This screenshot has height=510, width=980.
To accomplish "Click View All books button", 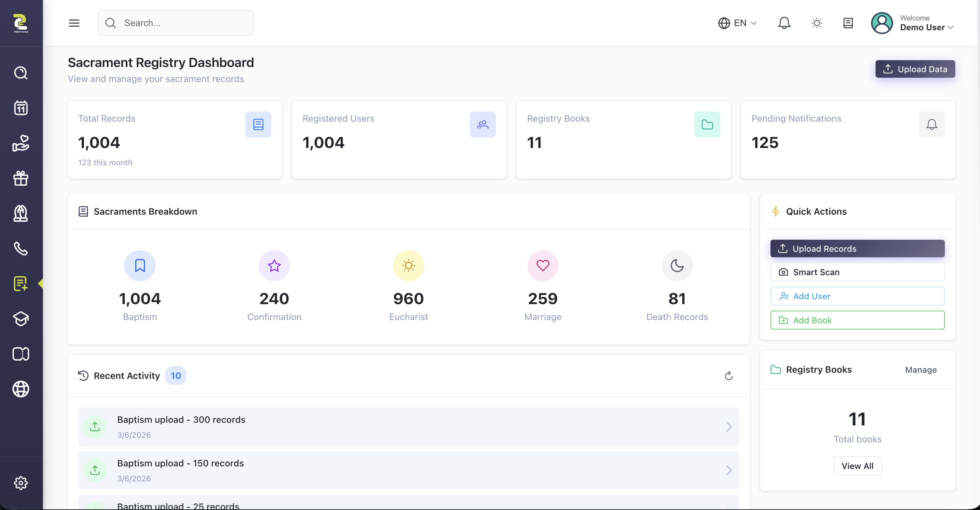I will [857, 465].
